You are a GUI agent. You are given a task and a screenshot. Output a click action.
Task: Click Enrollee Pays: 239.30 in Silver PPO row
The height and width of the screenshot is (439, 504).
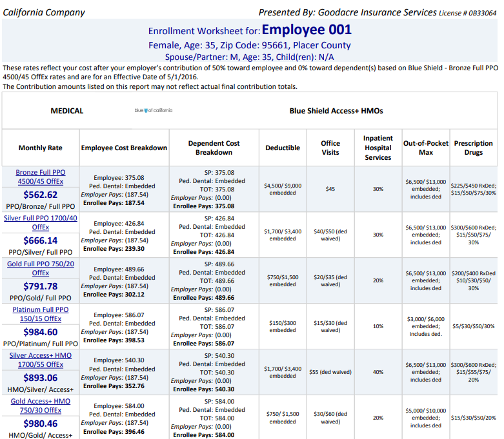[114, 249]
